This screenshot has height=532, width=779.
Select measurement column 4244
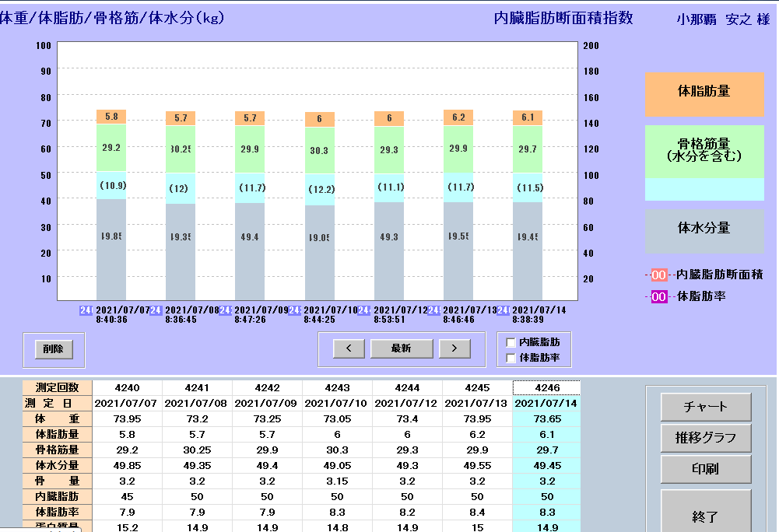407,387
